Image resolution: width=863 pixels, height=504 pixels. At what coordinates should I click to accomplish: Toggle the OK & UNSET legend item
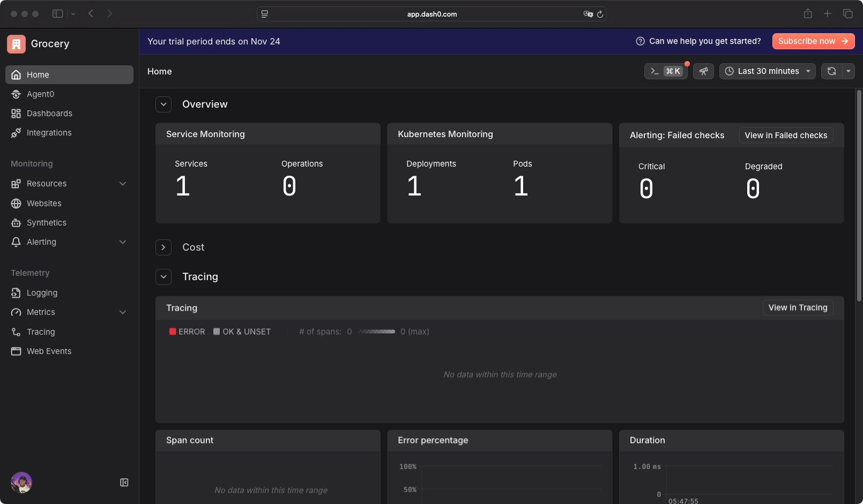point(242,331)
